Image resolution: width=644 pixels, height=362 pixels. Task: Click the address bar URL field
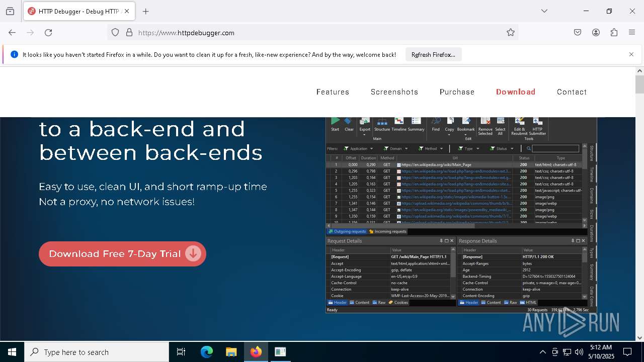tap(312, 33)
